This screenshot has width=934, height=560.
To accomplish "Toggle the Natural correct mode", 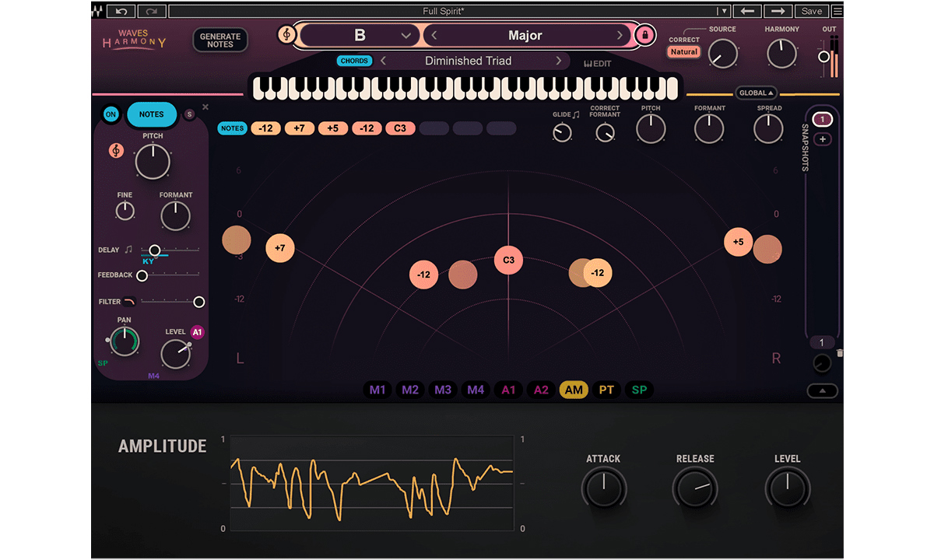I will pos(684,51).
